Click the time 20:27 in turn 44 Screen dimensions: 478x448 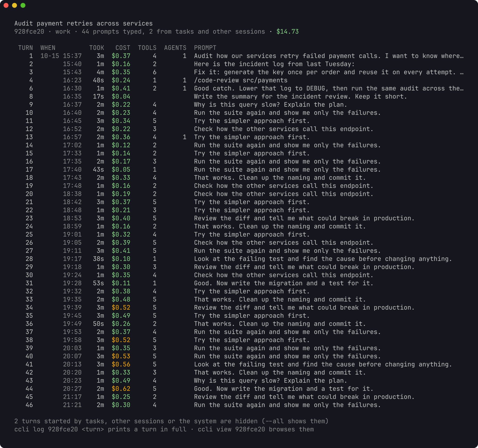[x=72, y=388]
